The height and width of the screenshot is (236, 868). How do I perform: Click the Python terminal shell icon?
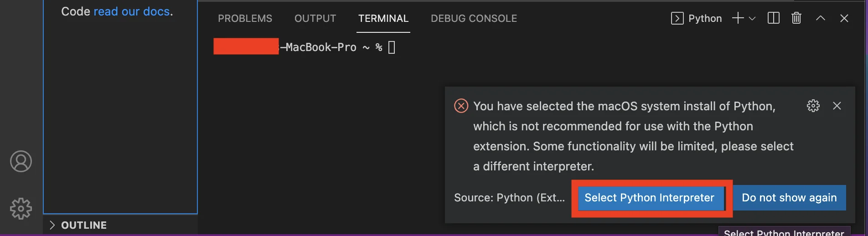(677, 18)
